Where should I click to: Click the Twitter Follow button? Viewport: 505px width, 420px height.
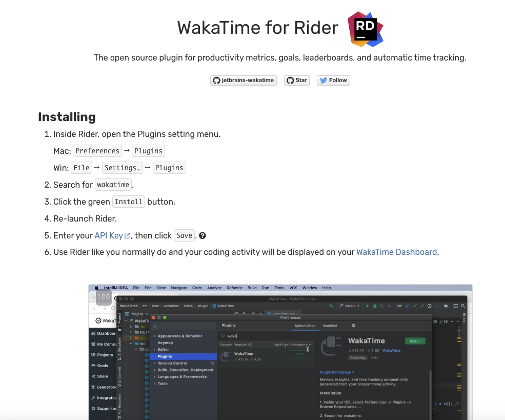333,80
